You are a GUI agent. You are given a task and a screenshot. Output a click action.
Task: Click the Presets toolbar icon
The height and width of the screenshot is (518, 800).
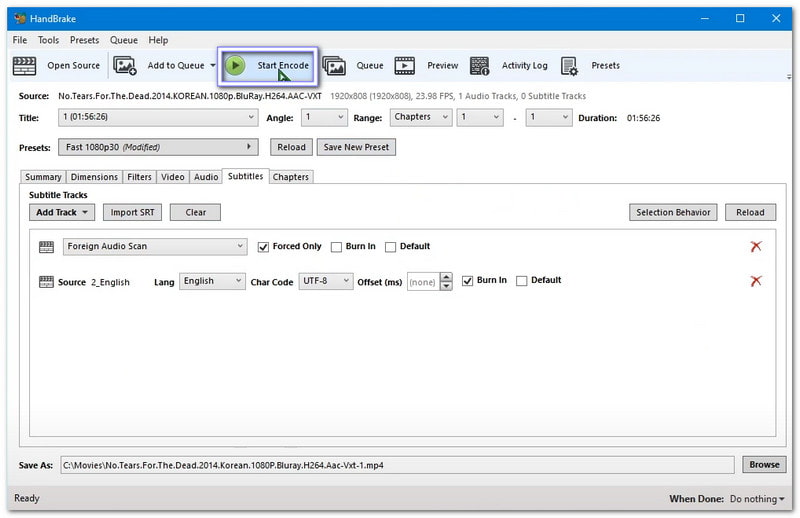coord(569,66)
